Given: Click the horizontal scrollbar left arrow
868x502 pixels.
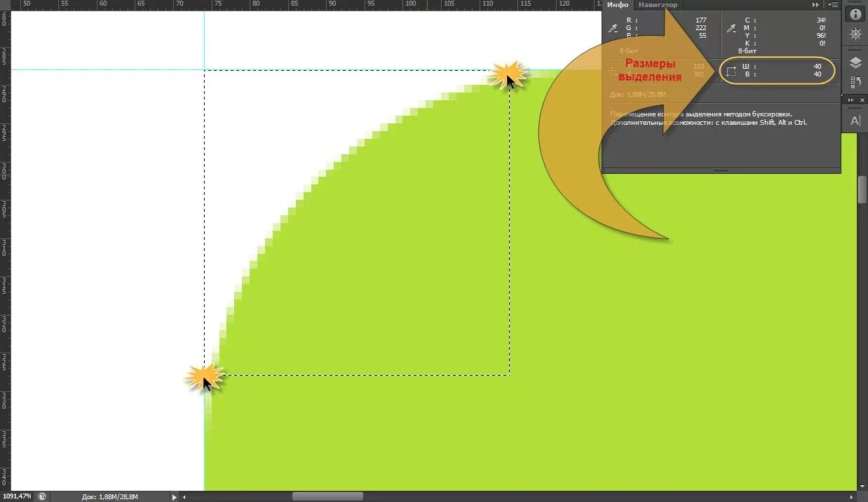Looking at the screenshot, I should [185, 496].
